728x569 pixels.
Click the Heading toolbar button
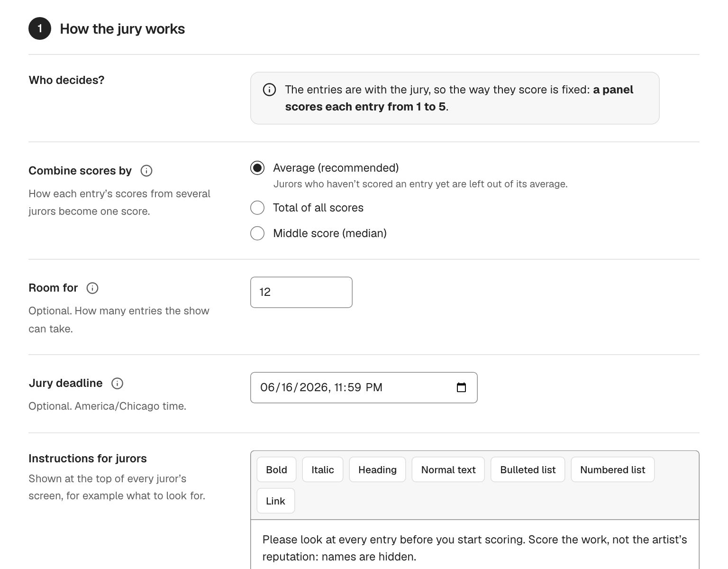(x=377, y=469)
